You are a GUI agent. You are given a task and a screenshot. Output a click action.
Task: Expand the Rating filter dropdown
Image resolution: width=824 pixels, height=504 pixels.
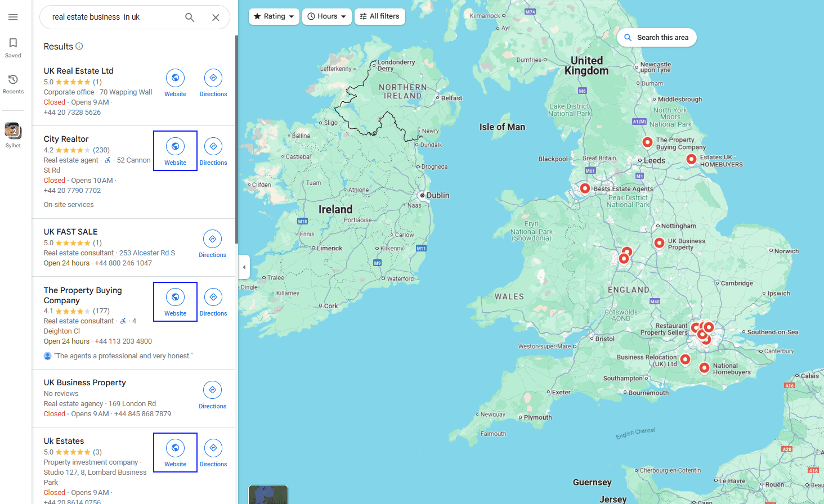(x=274, y=16)
